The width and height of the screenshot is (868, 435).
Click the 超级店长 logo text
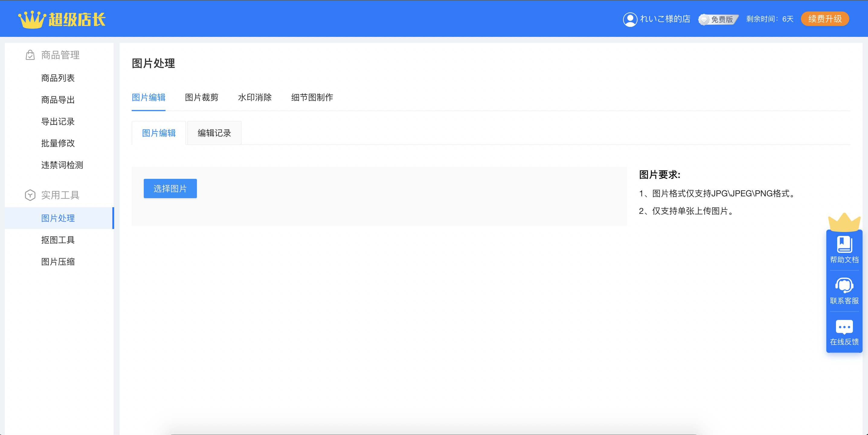point(77,20)
